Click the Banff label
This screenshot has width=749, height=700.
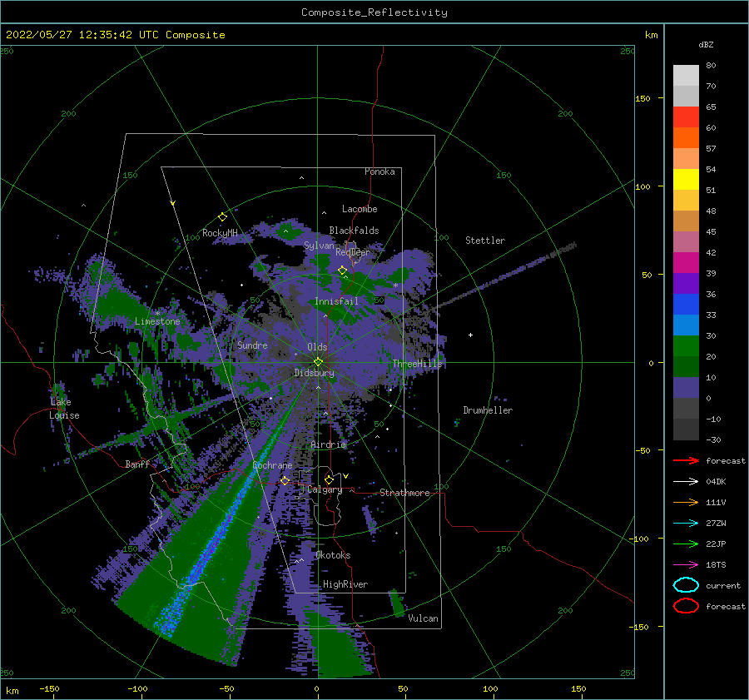click(x=137, y=464)
